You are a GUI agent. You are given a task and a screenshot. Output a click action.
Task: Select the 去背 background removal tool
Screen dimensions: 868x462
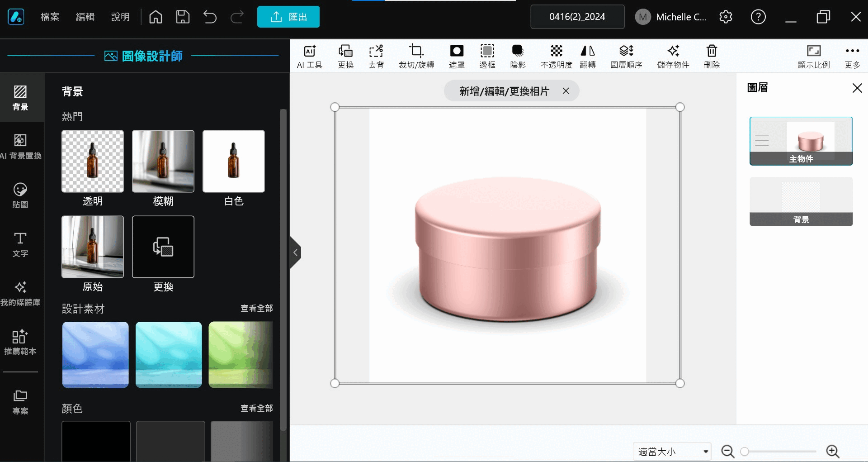click(376, 55)
